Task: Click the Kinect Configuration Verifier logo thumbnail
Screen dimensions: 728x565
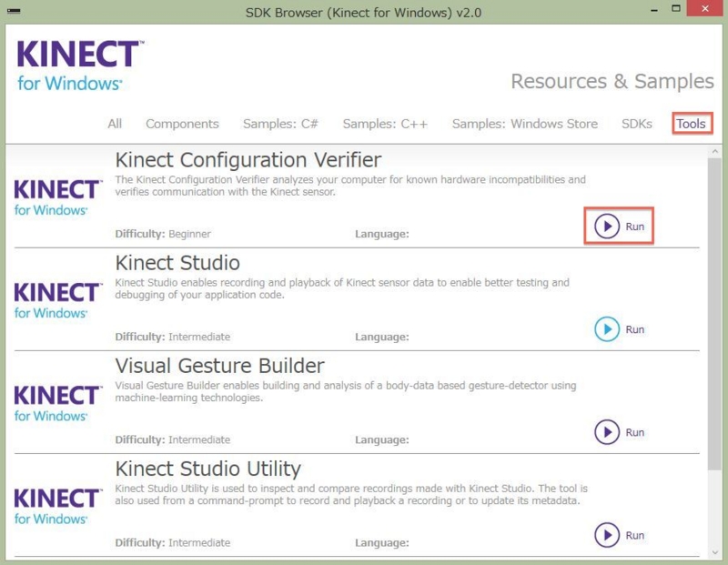Action: pos(57,194)
